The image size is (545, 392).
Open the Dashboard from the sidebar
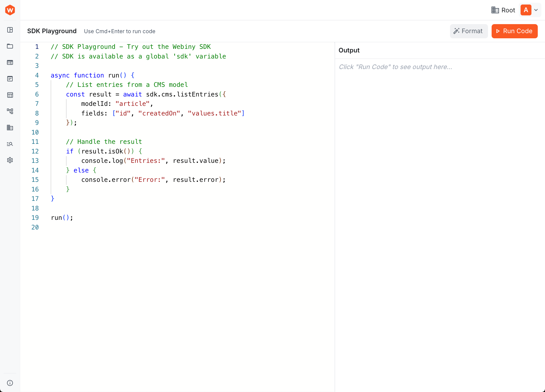pos(10,30)
